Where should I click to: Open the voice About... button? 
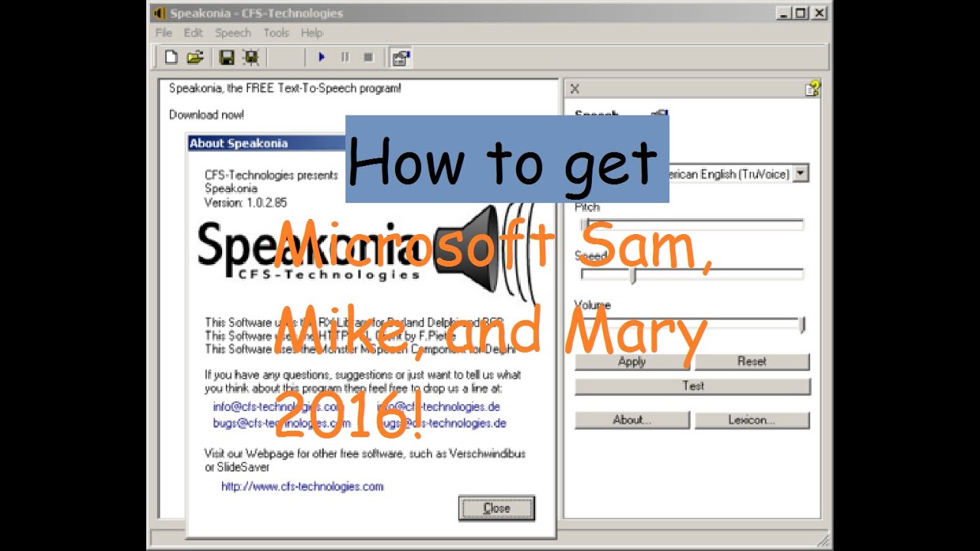point(632,420)
